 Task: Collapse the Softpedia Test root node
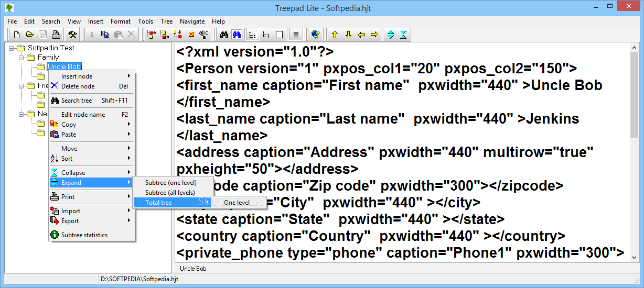click(x=12, y=48)
